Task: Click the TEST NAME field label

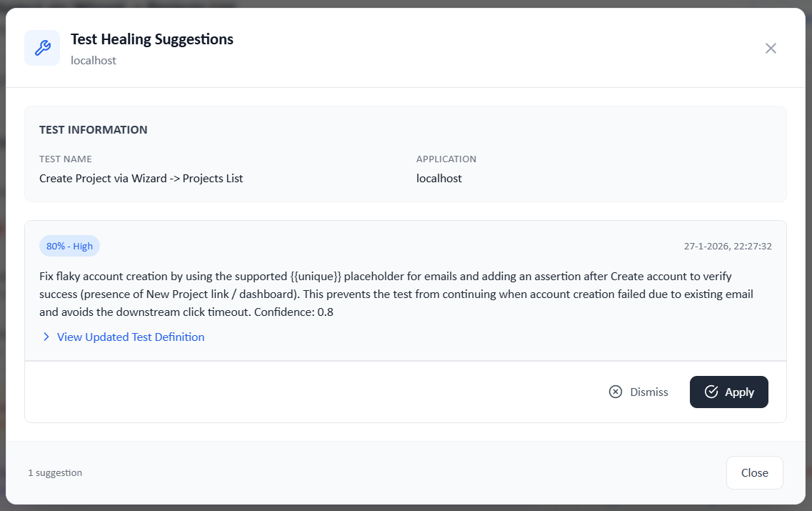Action: [66, 159]
